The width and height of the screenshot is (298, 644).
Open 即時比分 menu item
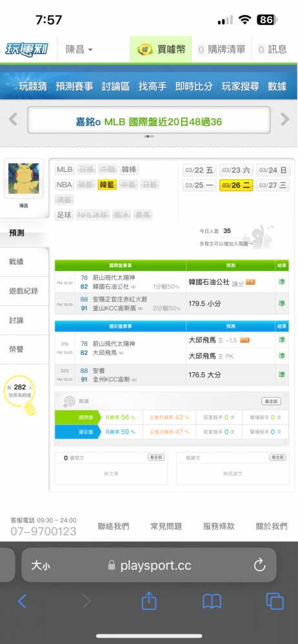tap(194, 86)
